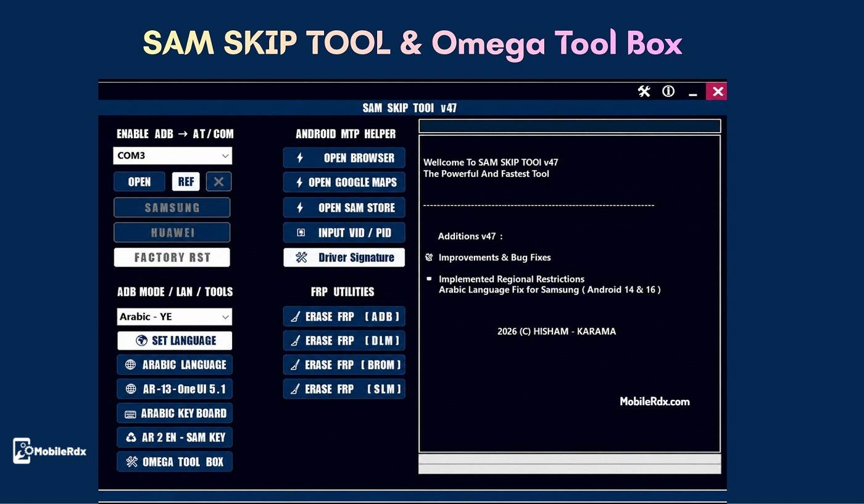Expand the COM3 port dropdown
Image resolution: width=864 pixels, height=504 pixels.
(172, 155)
